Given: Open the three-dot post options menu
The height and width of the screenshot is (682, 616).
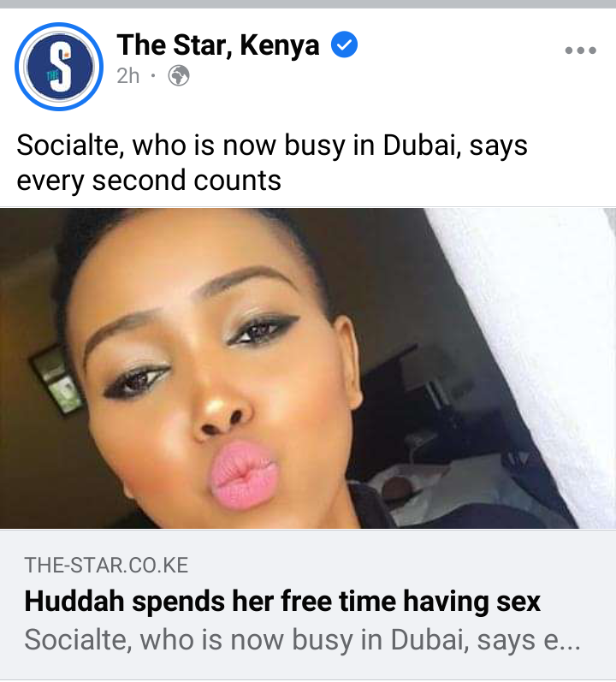Looking at the screenshot, I should click(580, 50).
